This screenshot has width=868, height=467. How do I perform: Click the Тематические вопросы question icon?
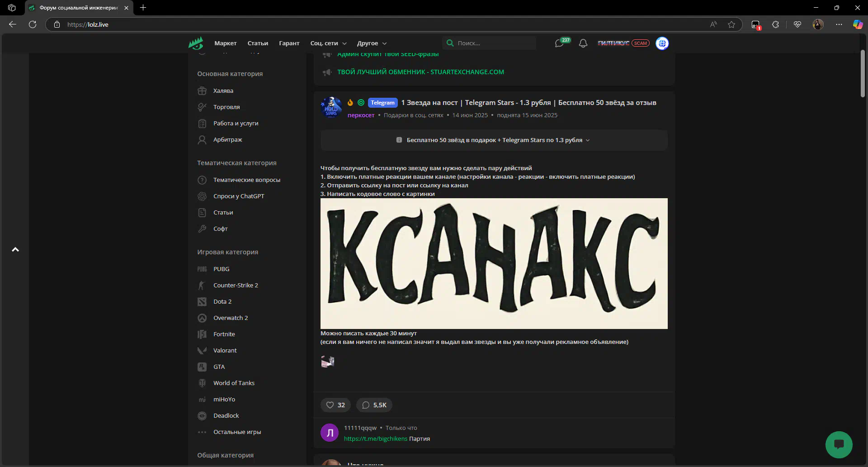click(x=202, y=180)
